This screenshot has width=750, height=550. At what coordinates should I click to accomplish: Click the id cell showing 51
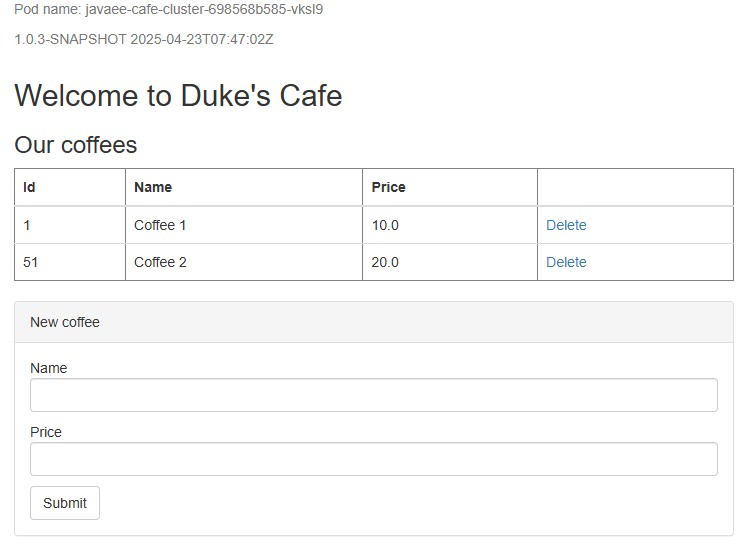pyautogui.click(x=31, y=262)
